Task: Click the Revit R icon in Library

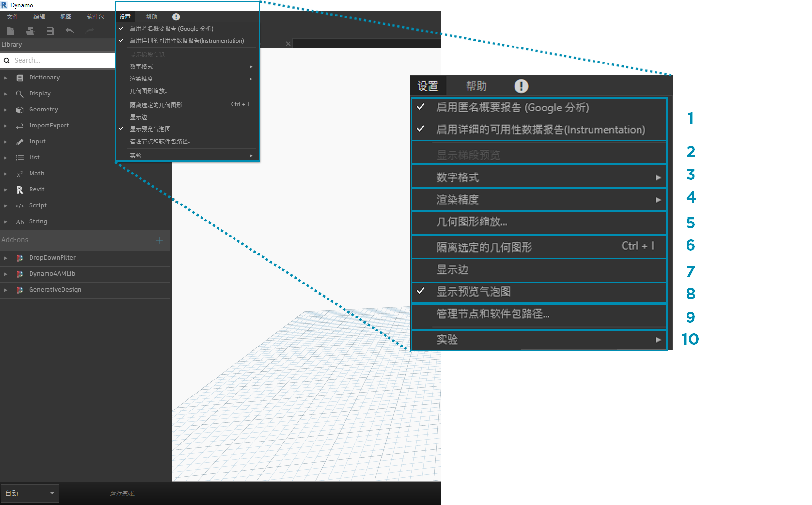Action: coord(20,189)
